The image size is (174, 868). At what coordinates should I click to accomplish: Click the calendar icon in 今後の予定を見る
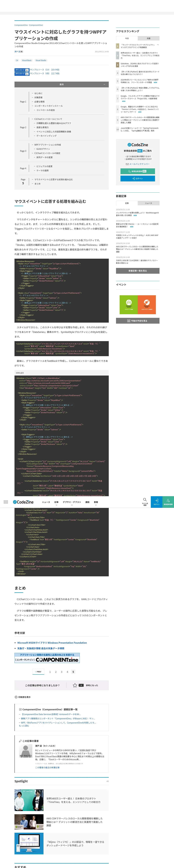(129, 321)
